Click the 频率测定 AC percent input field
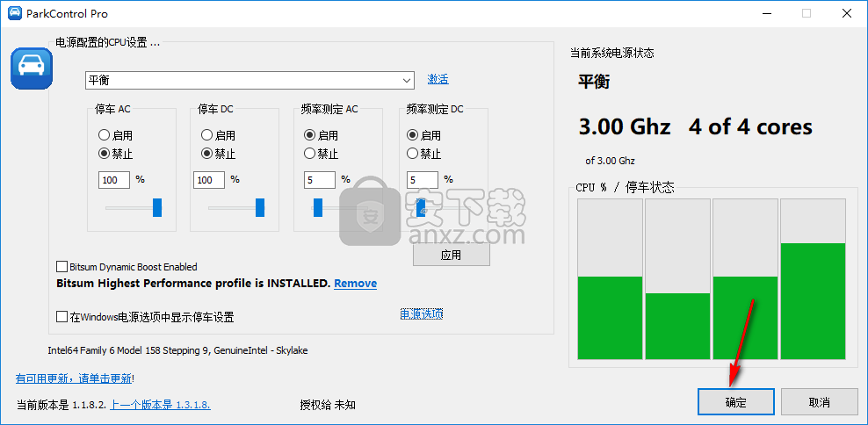The image size is (868, 425). (320, 180)
